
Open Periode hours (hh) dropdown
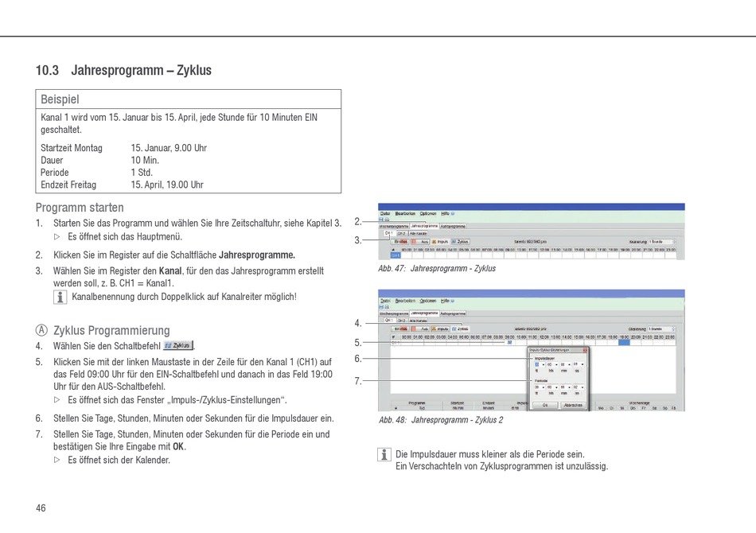[552, 387]
